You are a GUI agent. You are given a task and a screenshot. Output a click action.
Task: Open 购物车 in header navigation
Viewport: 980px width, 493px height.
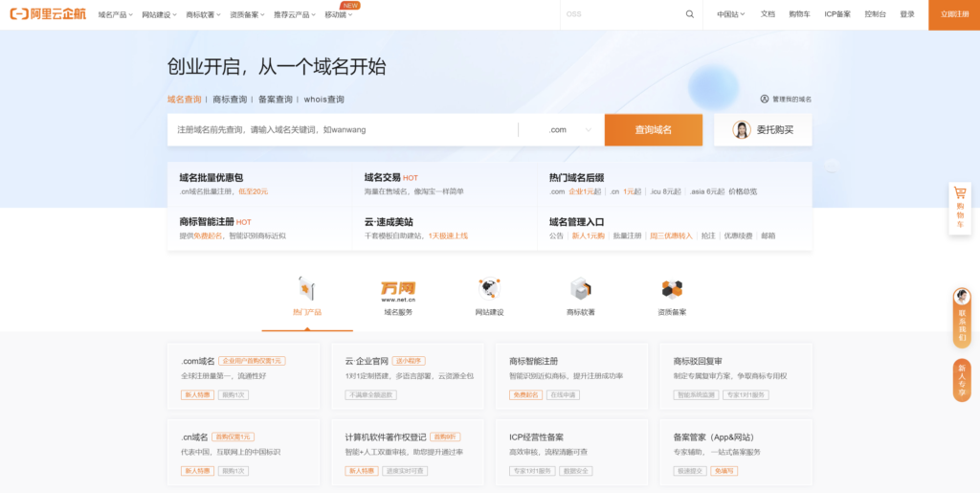point(799,14)
